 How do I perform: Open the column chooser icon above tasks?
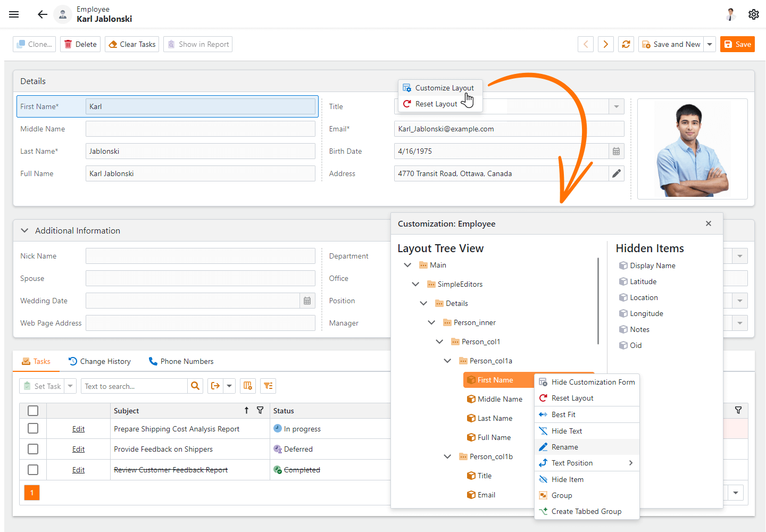click(247, 386)
